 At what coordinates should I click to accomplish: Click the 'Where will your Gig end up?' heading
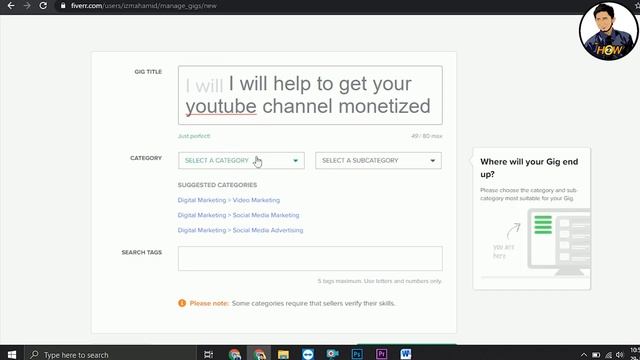click(529, 168)
